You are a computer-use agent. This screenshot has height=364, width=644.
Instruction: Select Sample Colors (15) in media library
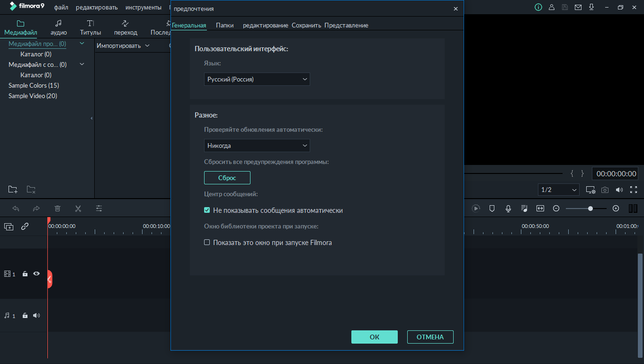(34, 86)
